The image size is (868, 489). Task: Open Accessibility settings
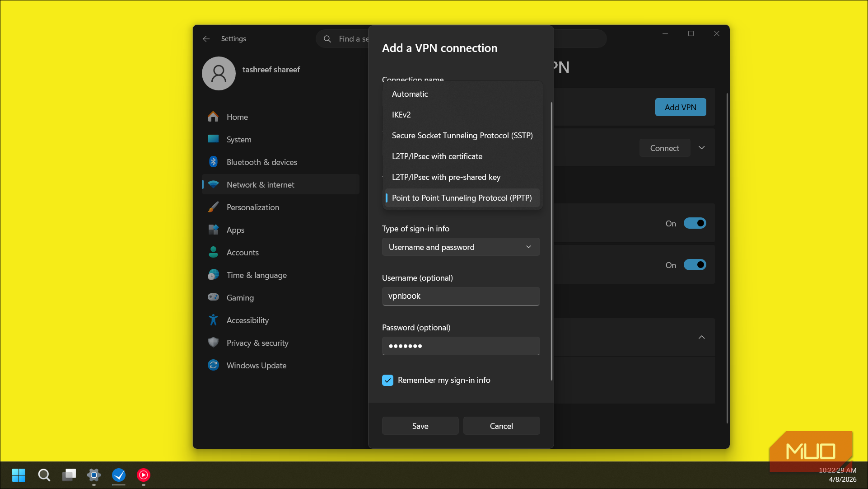(280, 320)
